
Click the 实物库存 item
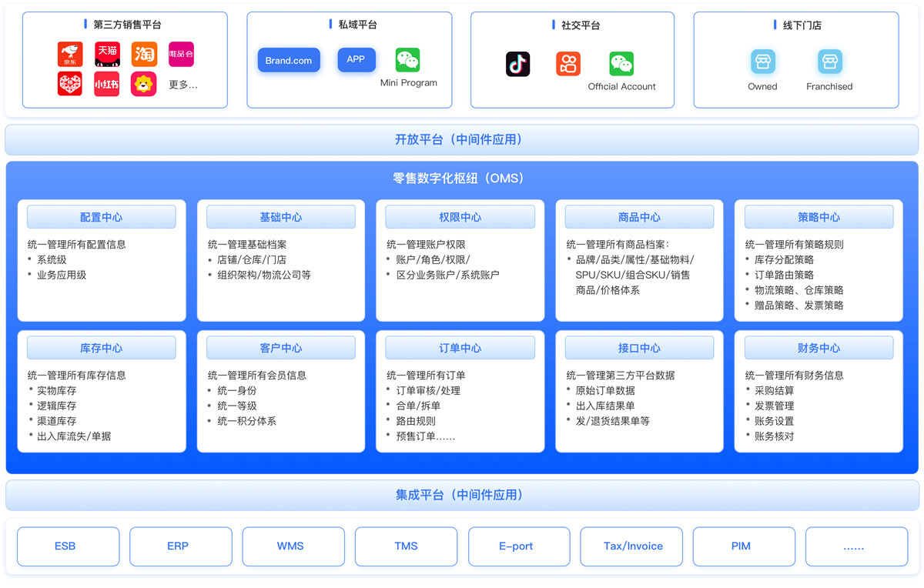tap(56, 391)
